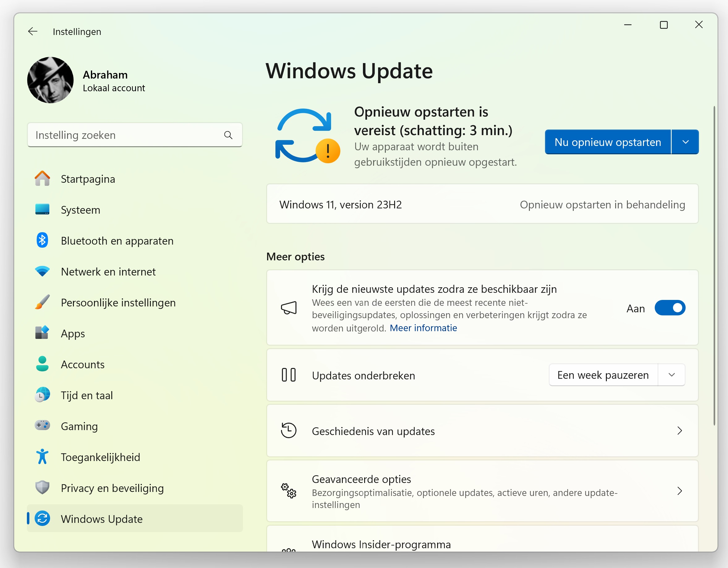Go to Netwerk en internet
728x568 pixels.
pos(135,272)
